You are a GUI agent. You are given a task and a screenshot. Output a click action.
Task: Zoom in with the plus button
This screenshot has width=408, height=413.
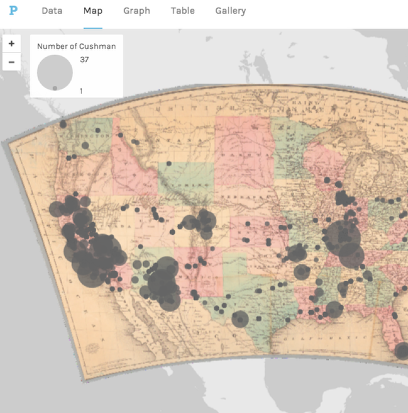click(12, 43)
